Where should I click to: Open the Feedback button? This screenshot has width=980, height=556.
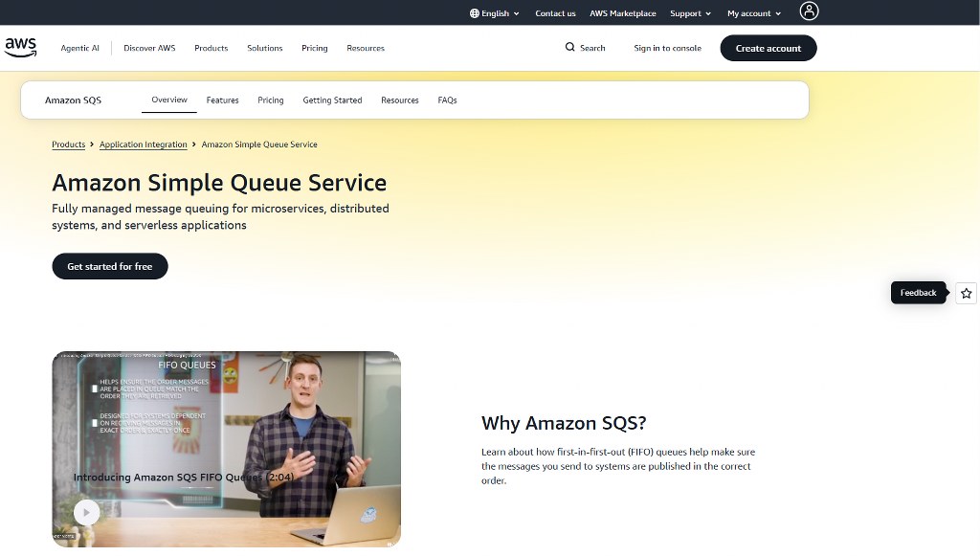pyautogui.click(x=918, y=293)
